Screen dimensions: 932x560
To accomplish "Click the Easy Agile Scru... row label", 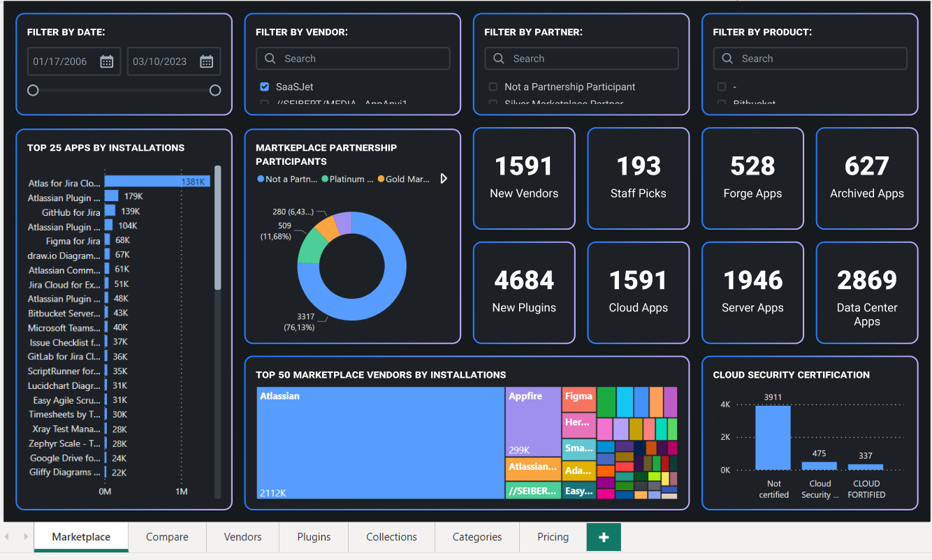I will [x=67, y=400].
